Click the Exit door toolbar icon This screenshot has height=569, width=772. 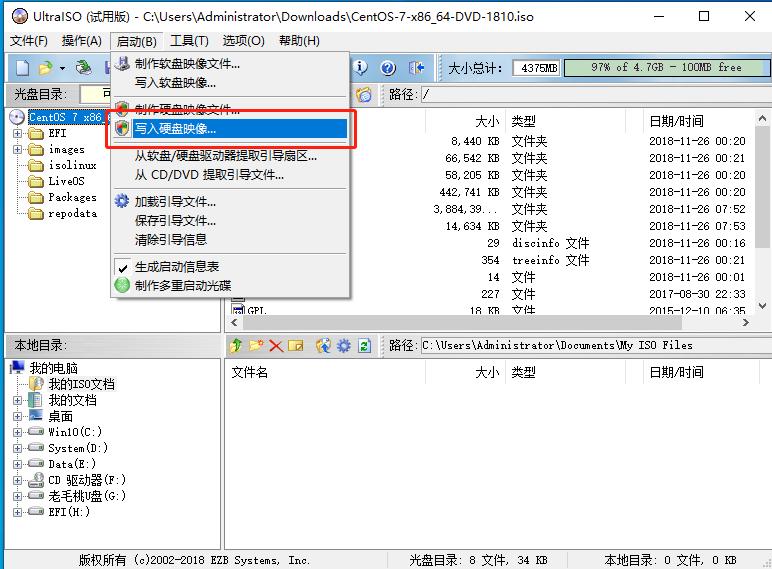(x=416, y=67)
